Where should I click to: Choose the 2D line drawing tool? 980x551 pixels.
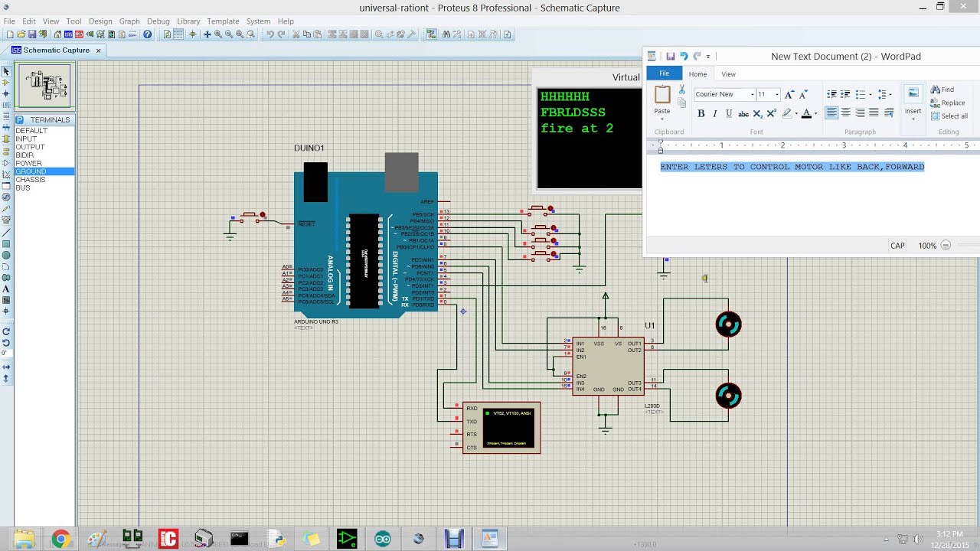click(x=6, y=233)
